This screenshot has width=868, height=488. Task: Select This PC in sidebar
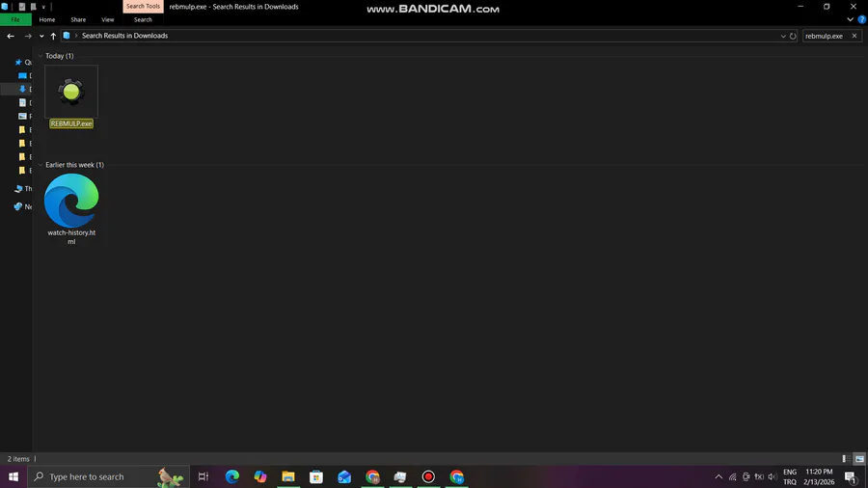(x=23, y=189)
